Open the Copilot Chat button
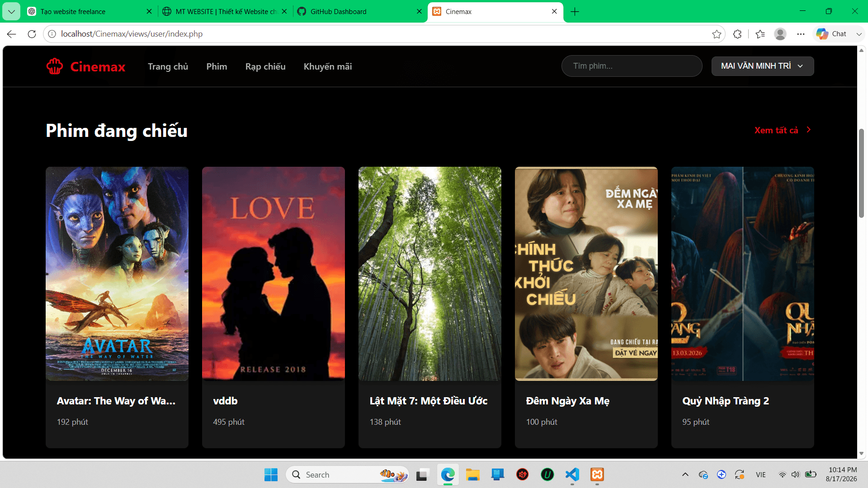 [x=831, y=34]
